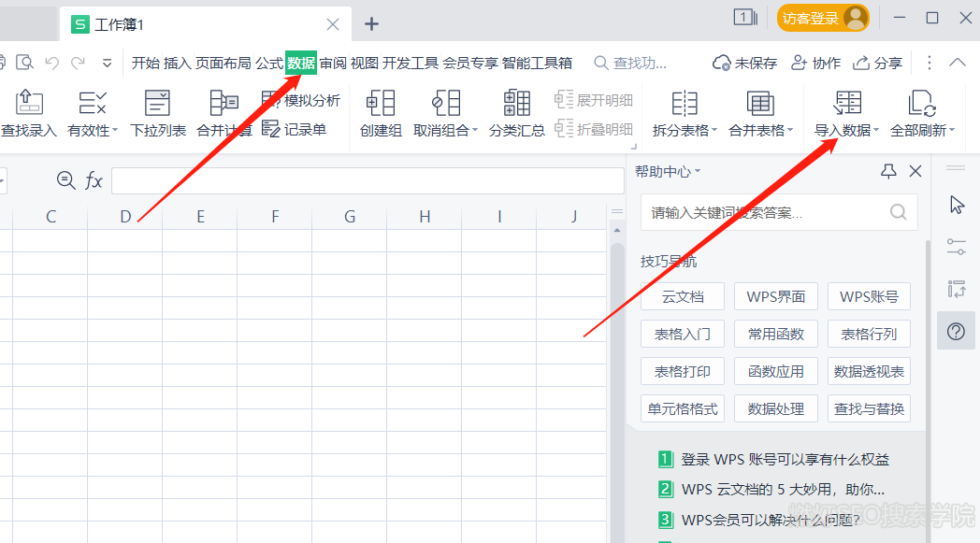Click the 协作 collaborate button

pyautogui.click(x=815, y=63)
